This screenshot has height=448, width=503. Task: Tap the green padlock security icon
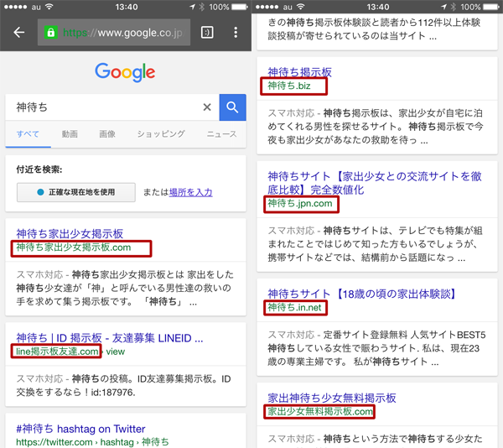pyautogui.click(x=50, y=33)
